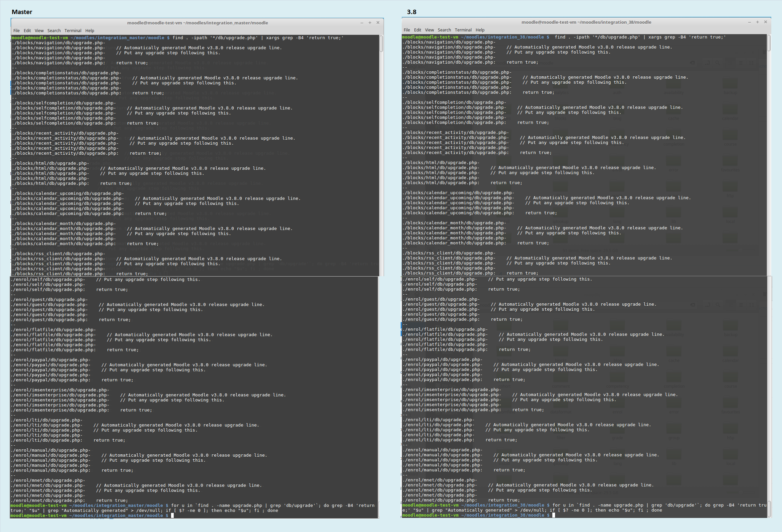Open File menu in integration_38 terminal window
This screenshot has height=532, width=782.
coord(407,30)
